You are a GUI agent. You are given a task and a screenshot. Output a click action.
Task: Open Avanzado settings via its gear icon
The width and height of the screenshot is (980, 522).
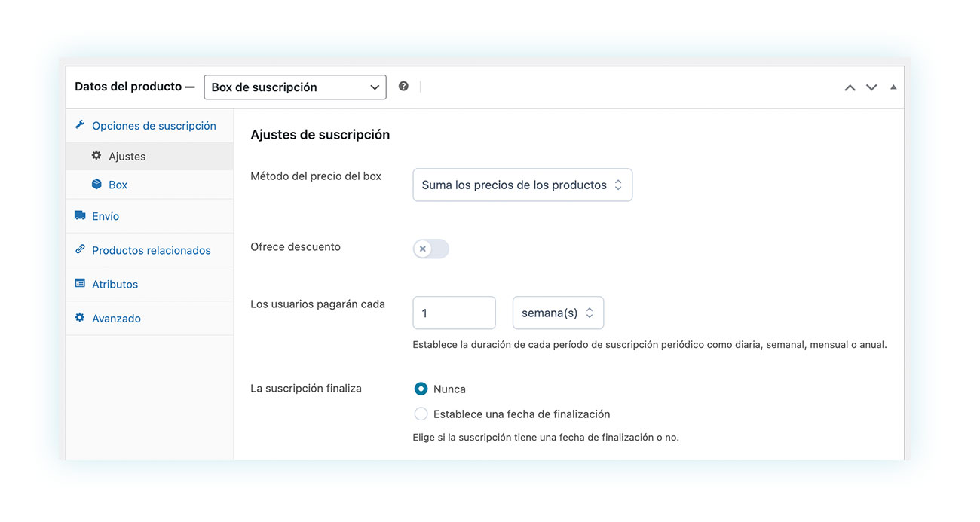80,318
